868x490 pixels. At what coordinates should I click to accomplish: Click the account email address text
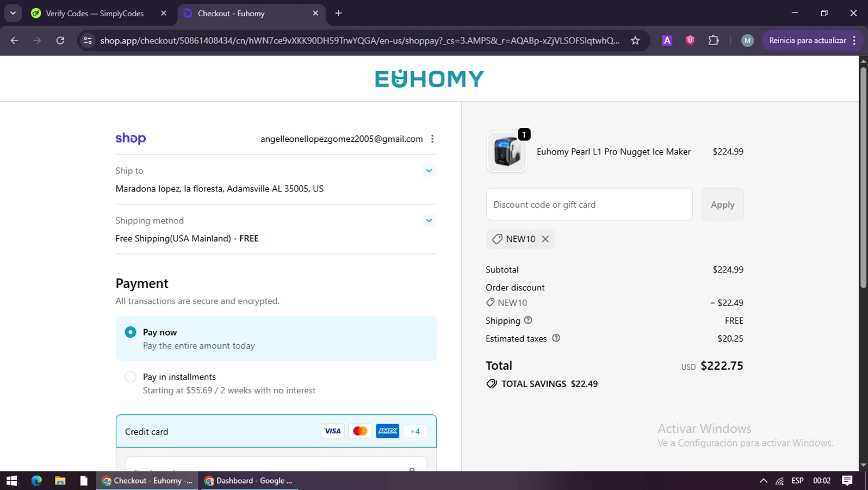point(341,139)
